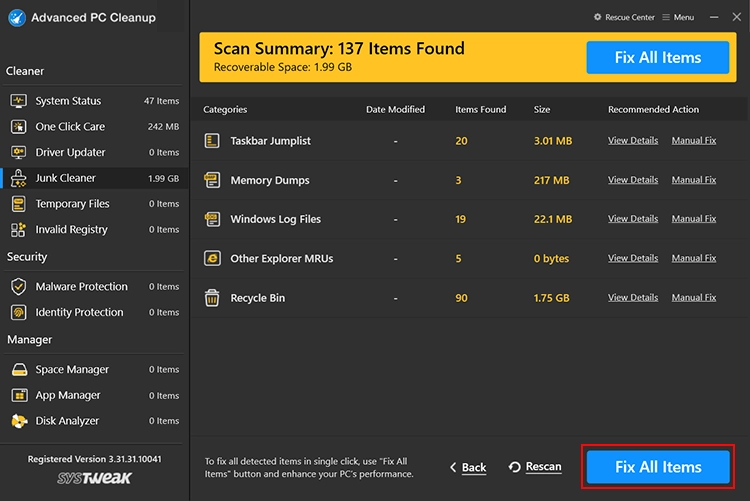Rescan the system for junk
Screen dimensions: 750x501
pos(535,467)
